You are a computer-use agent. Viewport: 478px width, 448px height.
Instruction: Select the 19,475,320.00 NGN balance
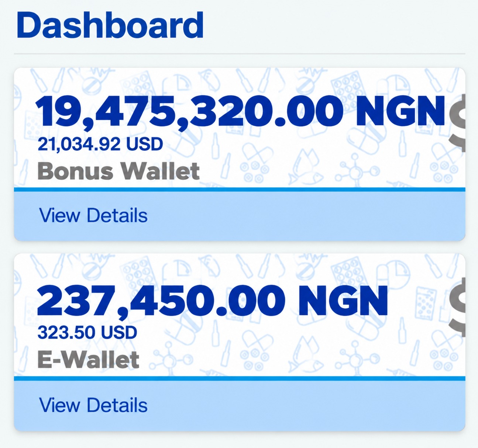pyautogui.click(x=240, y=111)
